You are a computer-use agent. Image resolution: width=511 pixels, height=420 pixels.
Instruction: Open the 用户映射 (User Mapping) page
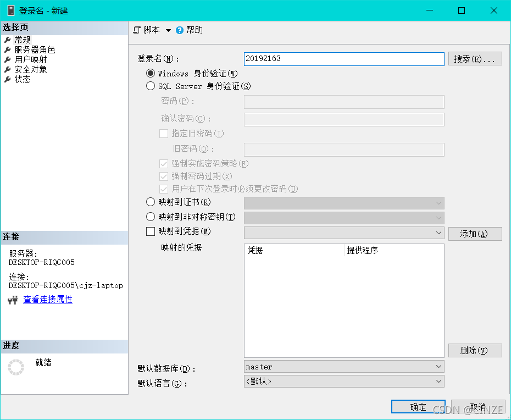(x=31, y=60)
